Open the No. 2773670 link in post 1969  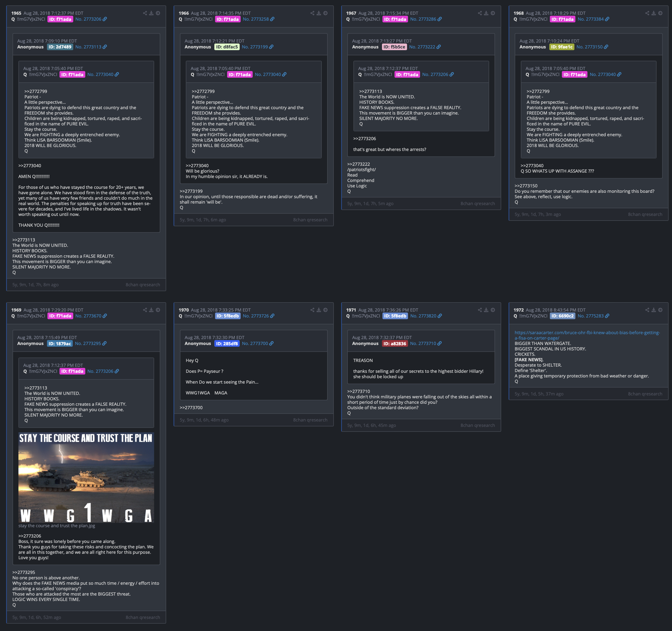(x=91, y=316)
